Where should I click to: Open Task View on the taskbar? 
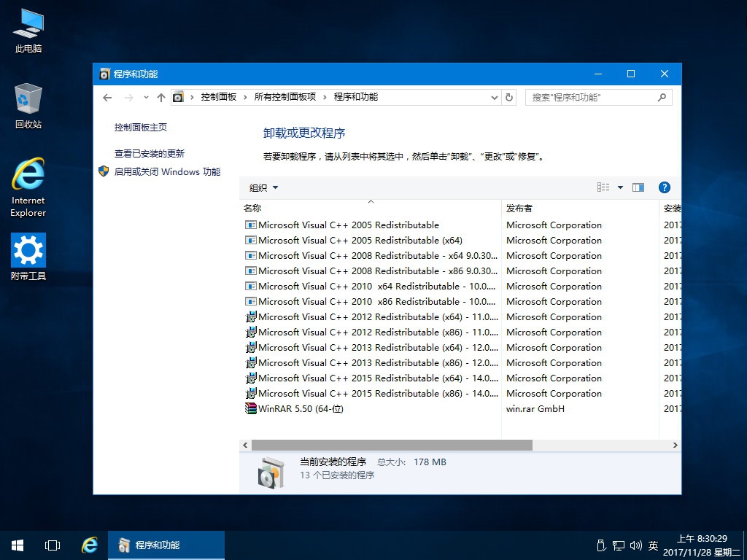(x=53, y=545)
